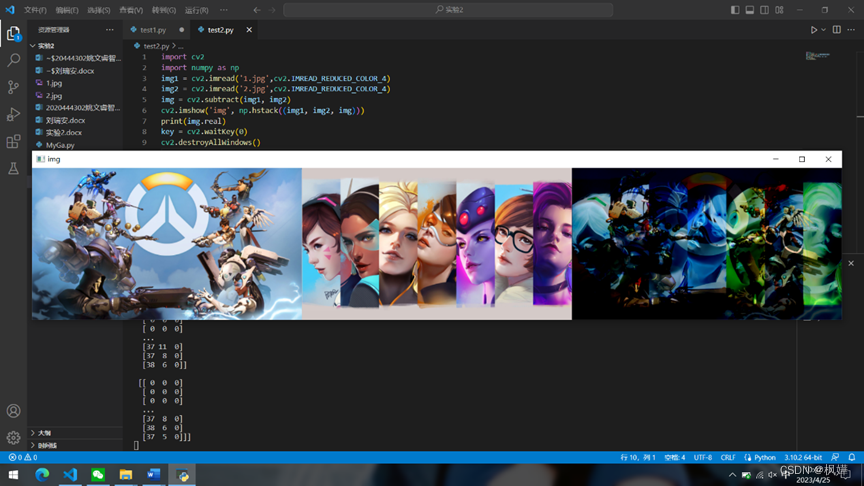Open the 查看(V) menu

pos(131,10)
